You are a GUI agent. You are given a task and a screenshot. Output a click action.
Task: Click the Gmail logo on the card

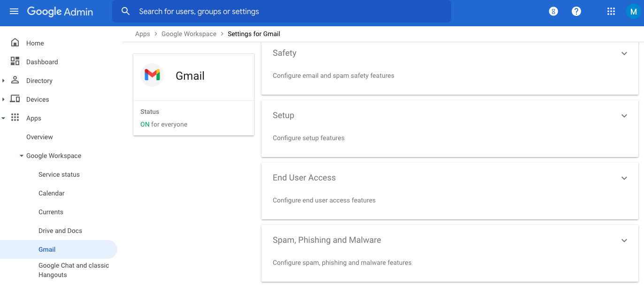coord(152,75)
